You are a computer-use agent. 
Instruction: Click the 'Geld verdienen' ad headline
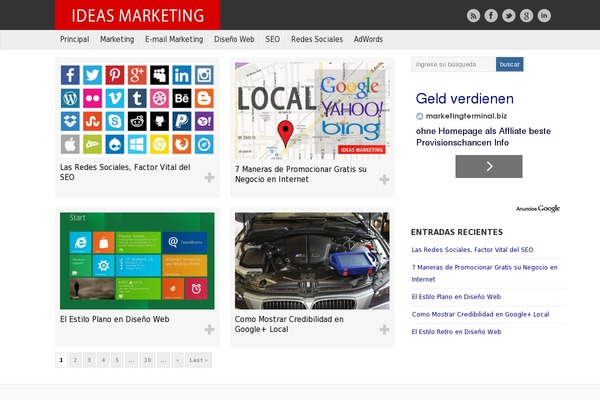click(465, 99)
